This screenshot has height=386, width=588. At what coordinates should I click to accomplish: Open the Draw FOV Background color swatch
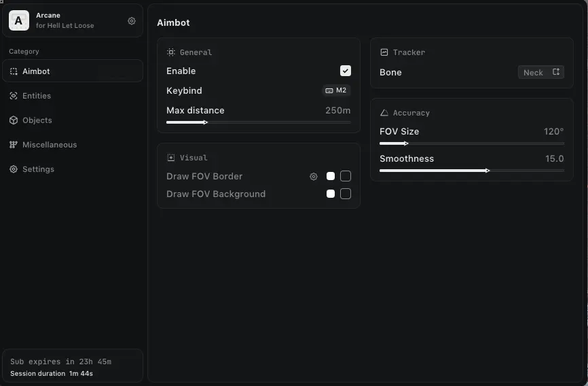click(331, 194)
